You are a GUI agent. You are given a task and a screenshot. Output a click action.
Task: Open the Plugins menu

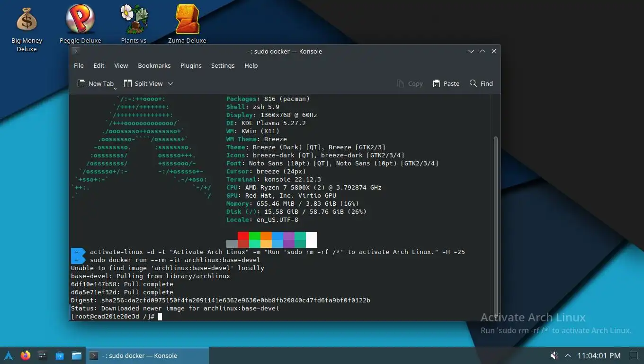point(191,65)
